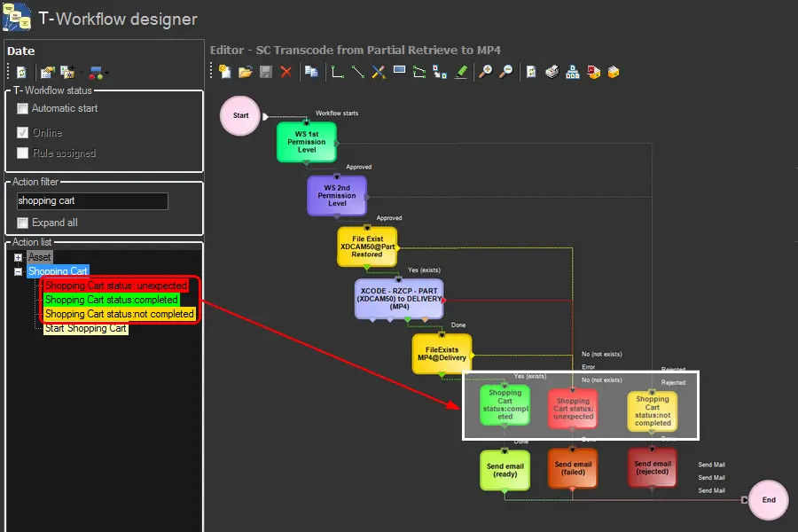The height and width of the screenshot is (532, 798).
Task: Click the Open folder icon in editor toolbar
Action: click(x=246, y=72)
